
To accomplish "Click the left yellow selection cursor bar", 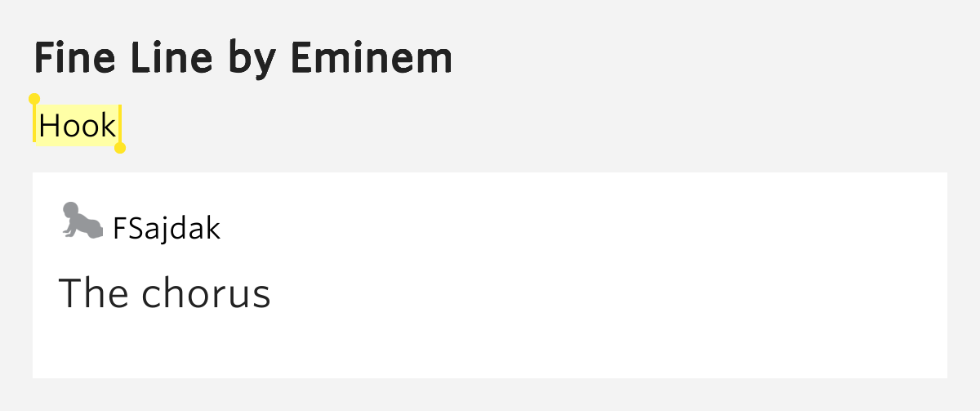I will [x=34, y=123].
